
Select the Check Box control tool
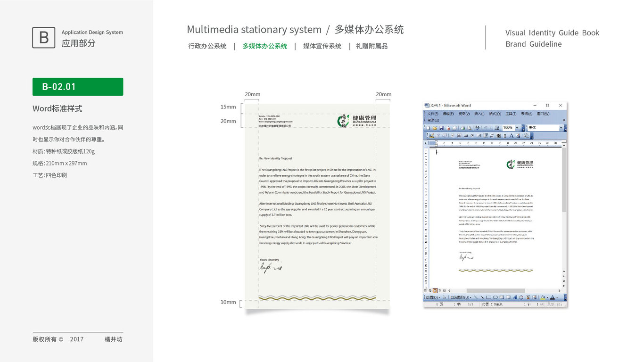click(453, 136)
